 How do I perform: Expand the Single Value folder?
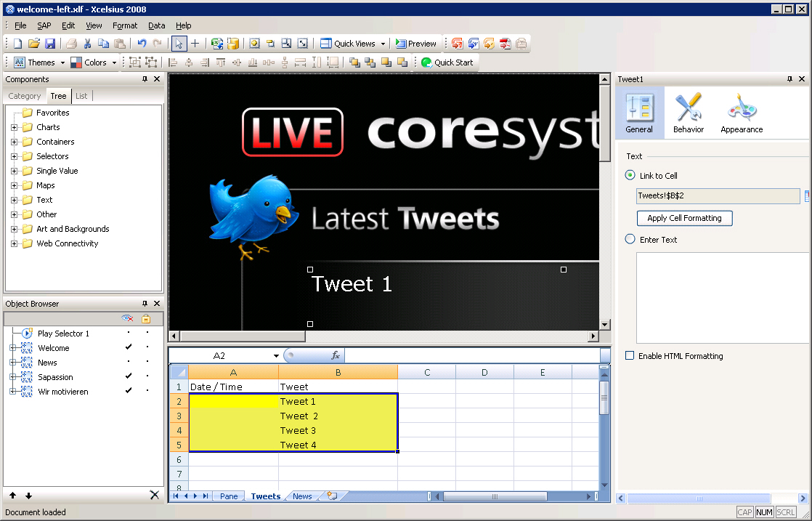[14, 171]
